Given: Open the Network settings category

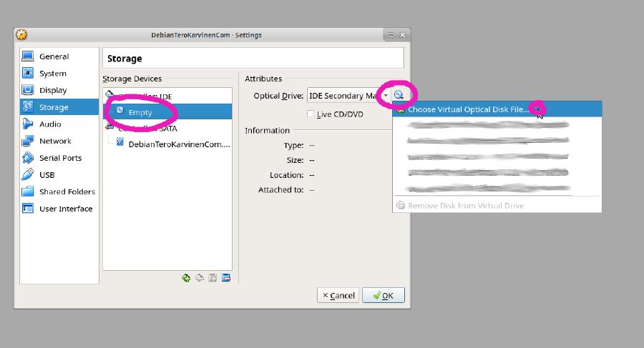Looking at the screenshot, I should [x=55, y=141].
